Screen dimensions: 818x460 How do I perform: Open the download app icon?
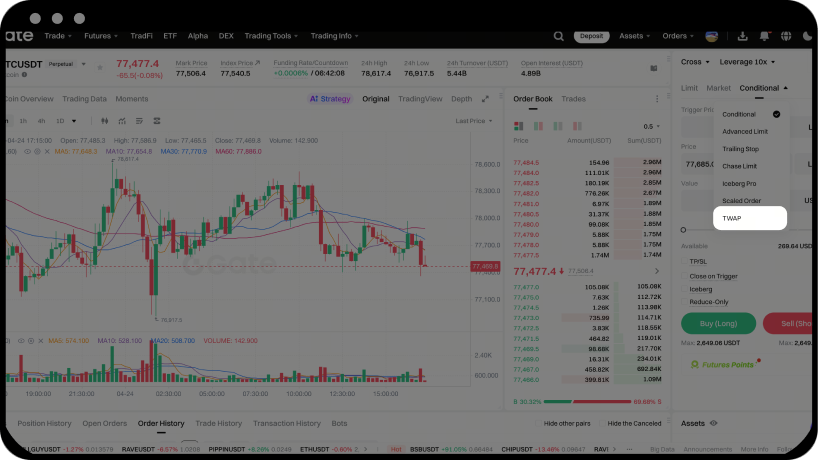click(743, 36)
